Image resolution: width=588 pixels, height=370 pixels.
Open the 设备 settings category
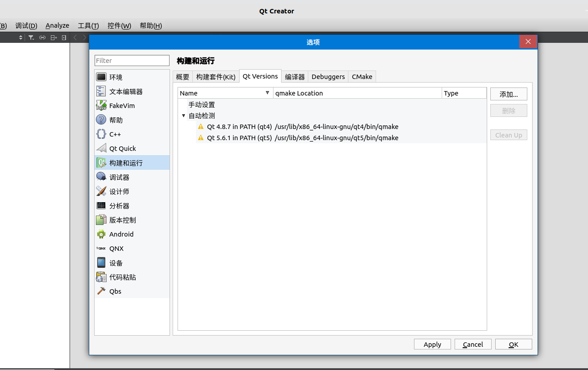tap(132, 263)
